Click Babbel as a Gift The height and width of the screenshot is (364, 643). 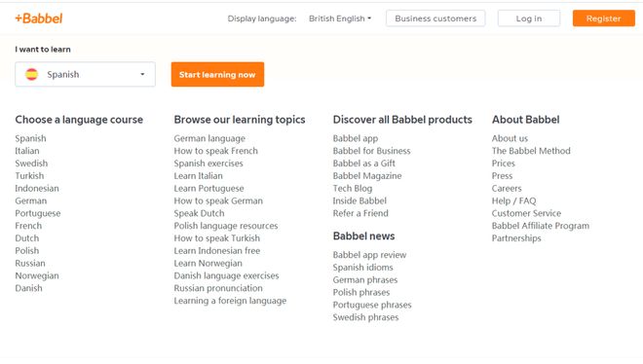[x=364, y=164]
